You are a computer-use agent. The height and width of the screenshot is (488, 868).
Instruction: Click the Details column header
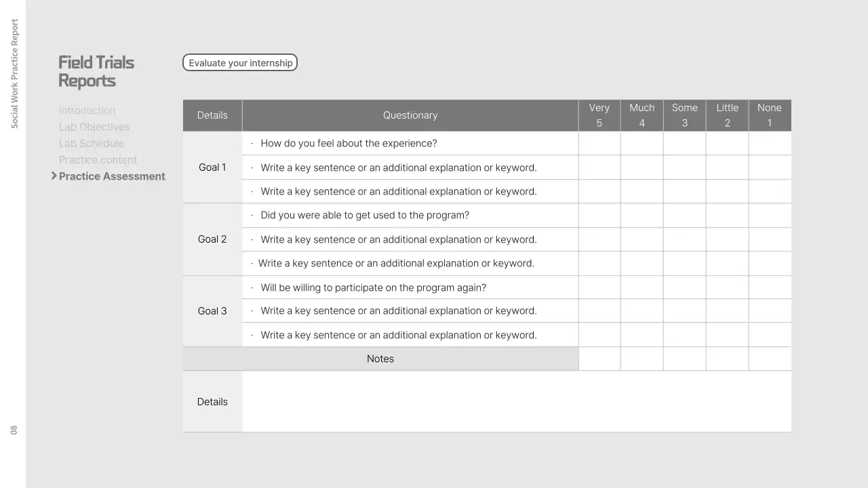[x=212, y=115]
